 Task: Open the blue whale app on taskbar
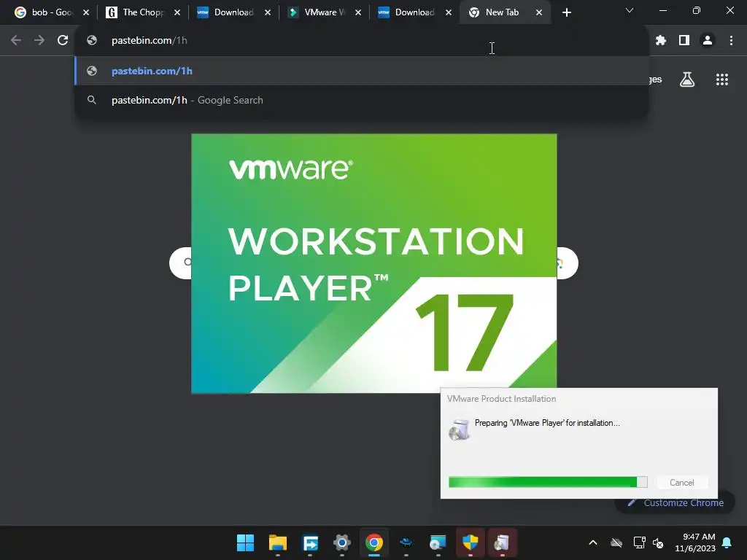click(x=406, y=542)
